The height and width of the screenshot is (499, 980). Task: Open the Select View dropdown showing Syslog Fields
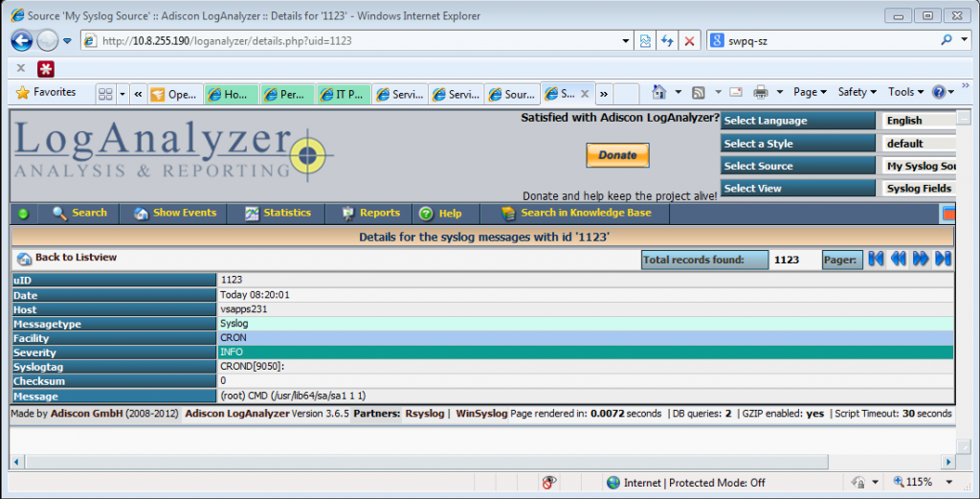[x=919, y=189]
